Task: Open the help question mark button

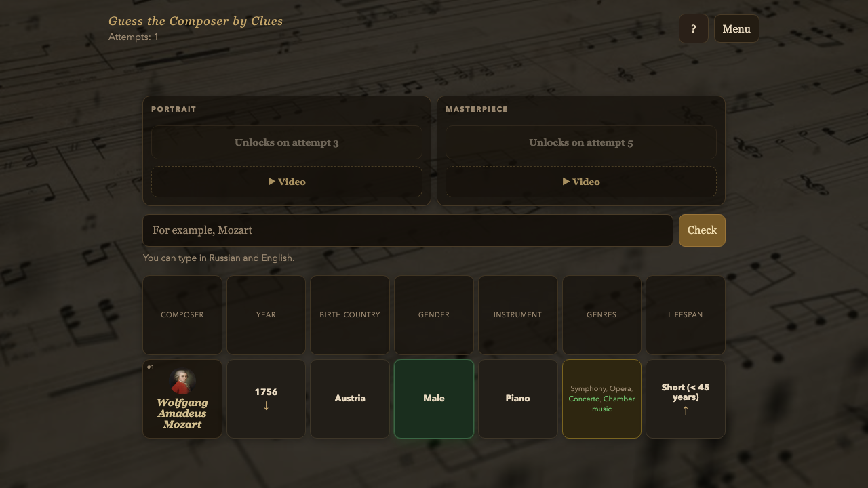Action: [694, 28]
